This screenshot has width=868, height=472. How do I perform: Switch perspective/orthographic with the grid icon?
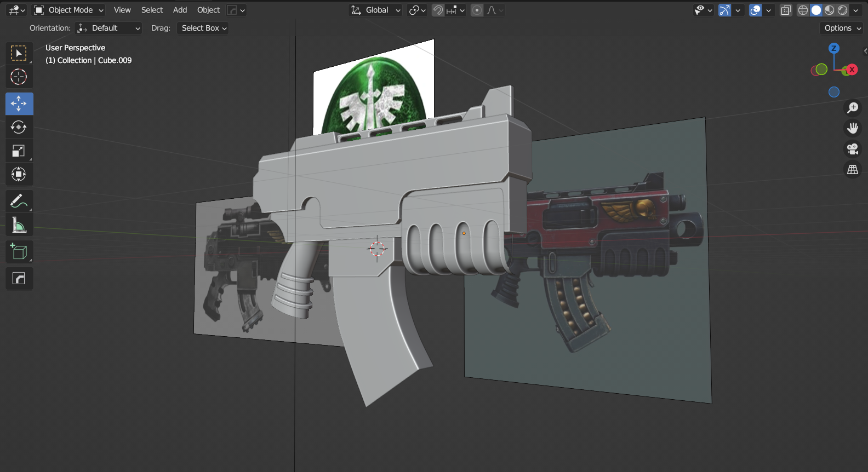click(x=853, y=170)
